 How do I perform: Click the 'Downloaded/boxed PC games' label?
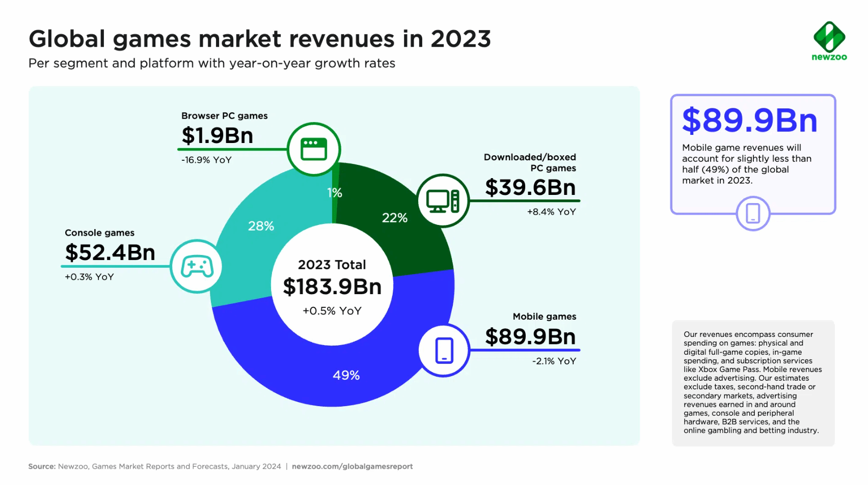click(x=530, y=162)
